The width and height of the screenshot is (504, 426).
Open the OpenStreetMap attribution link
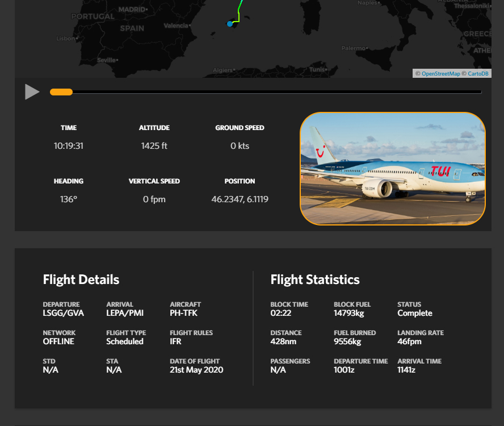coord(440,73)
